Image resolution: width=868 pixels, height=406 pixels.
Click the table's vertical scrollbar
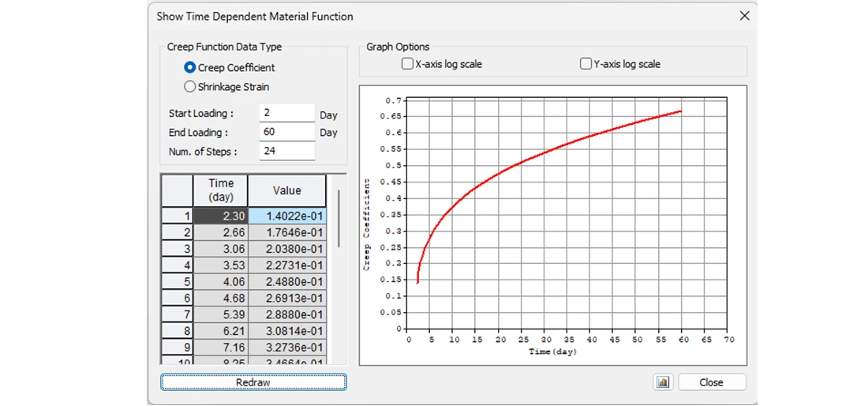pos(339,219)
